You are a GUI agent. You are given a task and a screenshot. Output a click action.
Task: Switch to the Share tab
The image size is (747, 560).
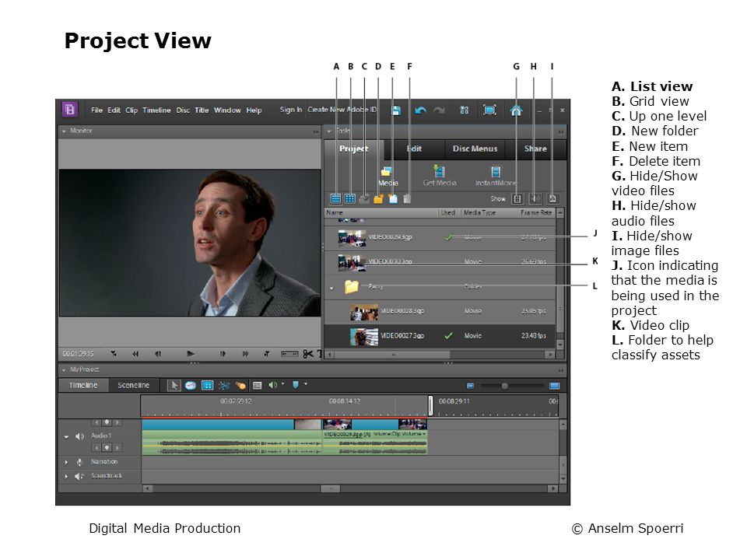pyautogui.click(x=535, y=149)
